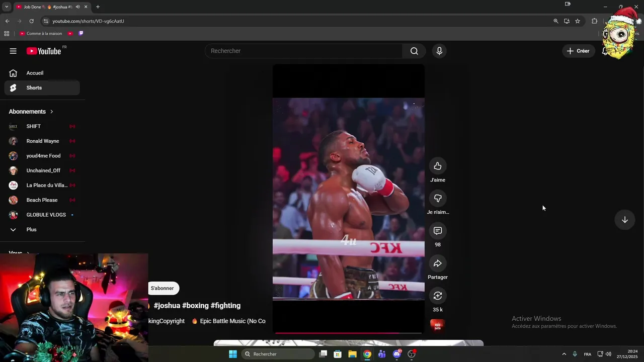Open the YouTube guide hamburger menu
This screenshot has height=362, width=644.
pyautogui.click(x=13, y=51)
